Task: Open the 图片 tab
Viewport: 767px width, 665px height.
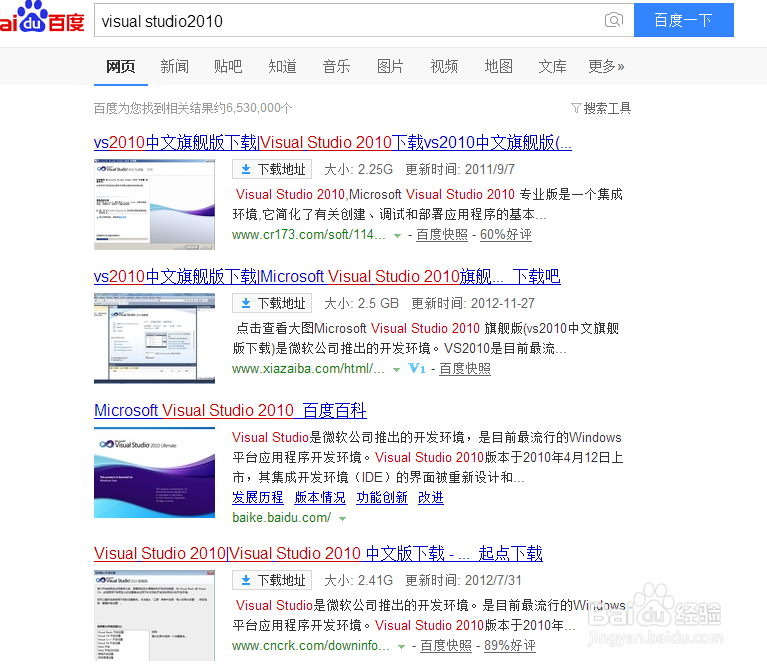Action: (x=390, y=66)
